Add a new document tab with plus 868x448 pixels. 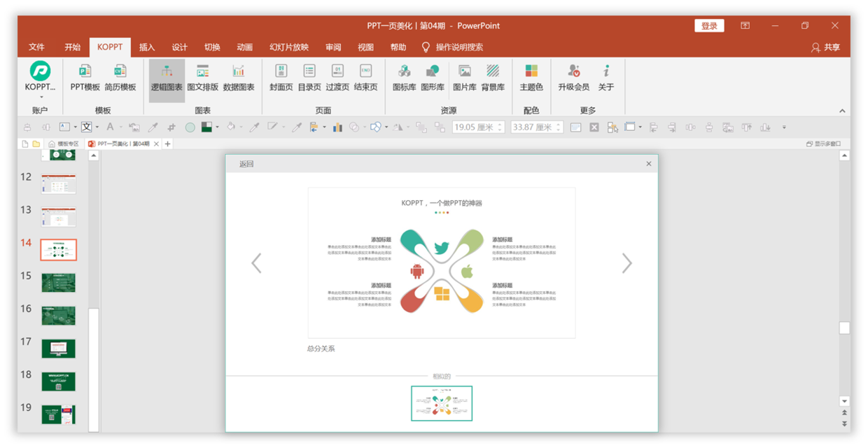(168, 143)
